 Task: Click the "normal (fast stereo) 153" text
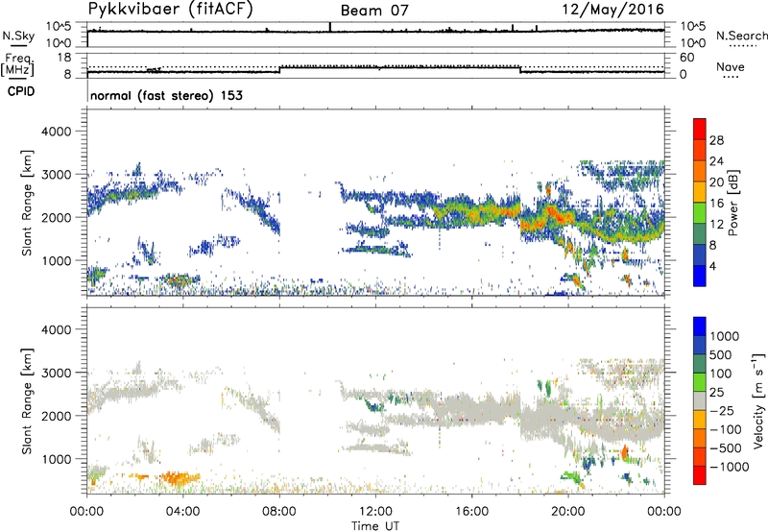point(166,95)
